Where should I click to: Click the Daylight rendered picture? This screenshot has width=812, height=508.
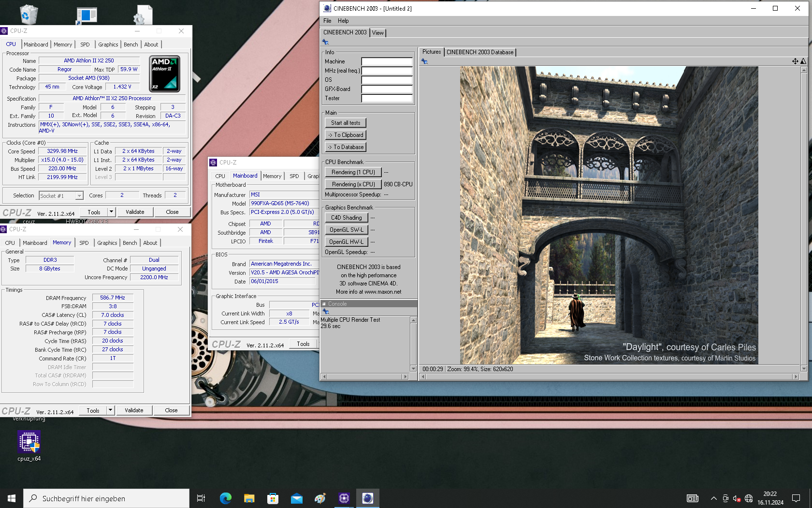(x=609, y=215)
